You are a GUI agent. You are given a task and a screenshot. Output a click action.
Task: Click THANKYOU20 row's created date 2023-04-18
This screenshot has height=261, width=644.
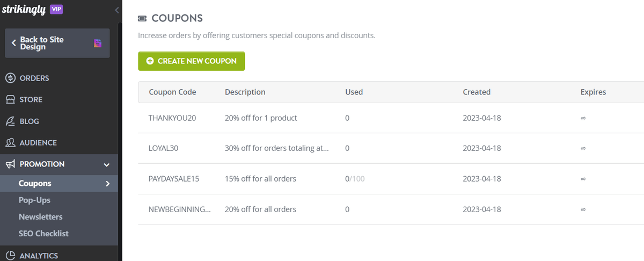click(482, 118)
